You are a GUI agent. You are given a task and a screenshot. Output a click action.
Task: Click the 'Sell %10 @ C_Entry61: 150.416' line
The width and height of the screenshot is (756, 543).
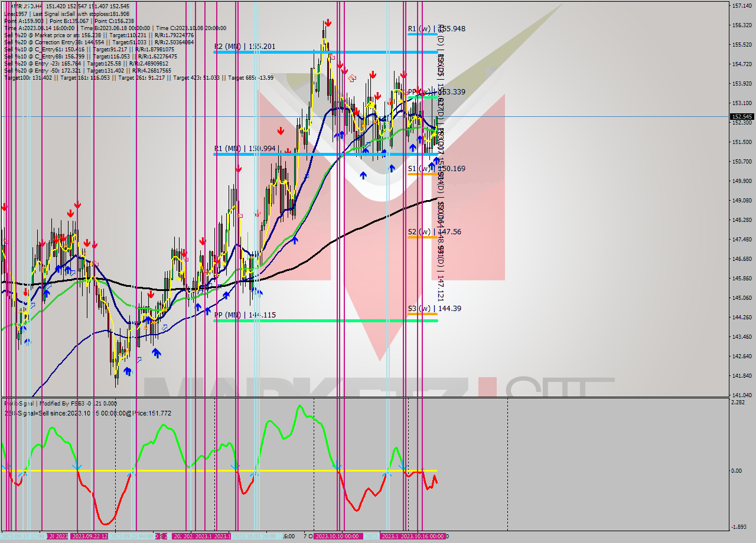click(90, 49)
